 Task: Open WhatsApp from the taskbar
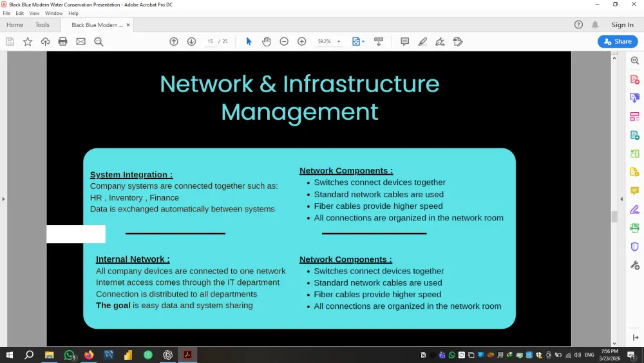(69, 355)
